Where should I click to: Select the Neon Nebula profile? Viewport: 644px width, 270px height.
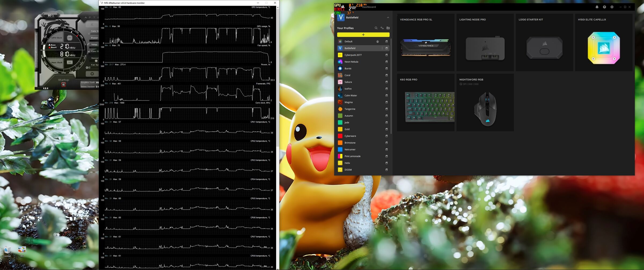[x=363, y=62]
